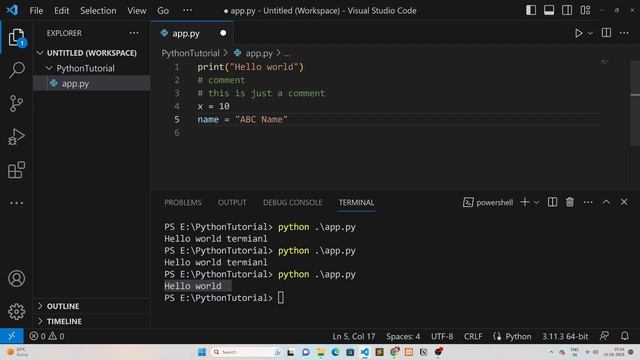Expand the OUTLINE section
The height and width of the screenshot is (360, 640).
[91, 306]
